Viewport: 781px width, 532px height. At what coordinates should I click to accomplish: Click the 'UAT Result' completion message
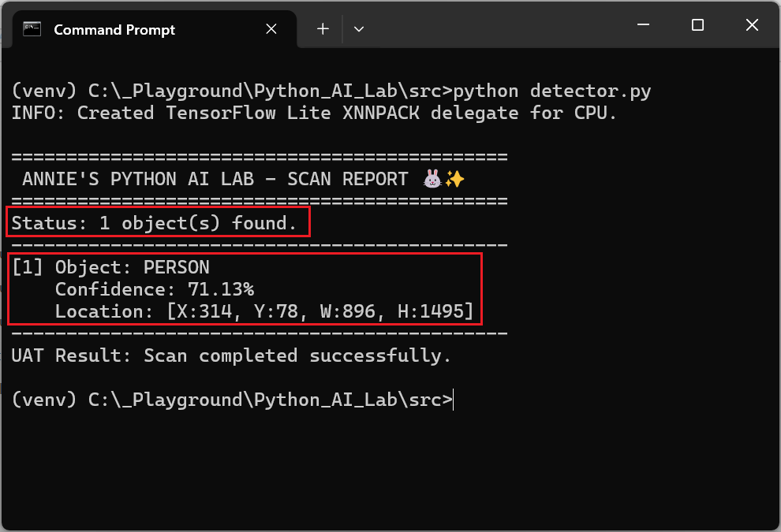tap(230, 355)
